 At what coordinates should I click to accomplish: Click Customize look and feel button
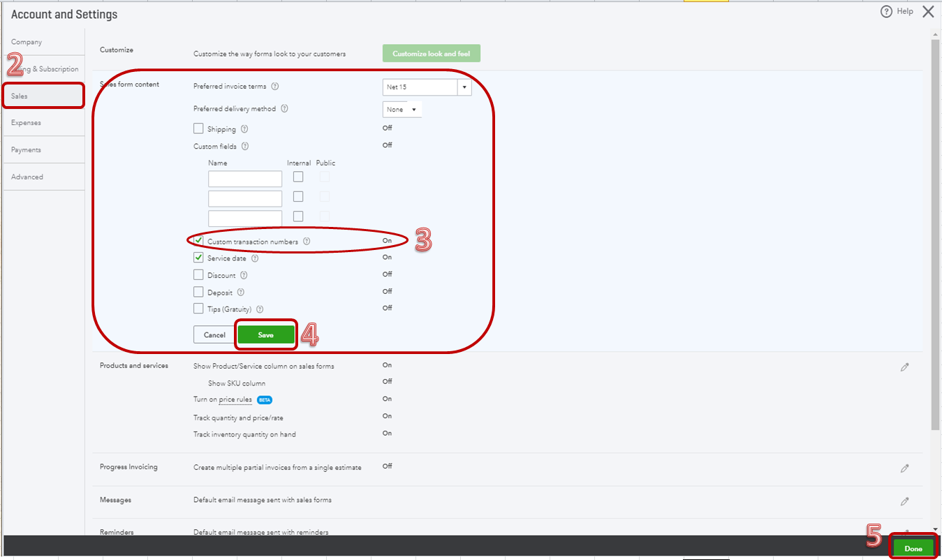(x=432, y=54)
